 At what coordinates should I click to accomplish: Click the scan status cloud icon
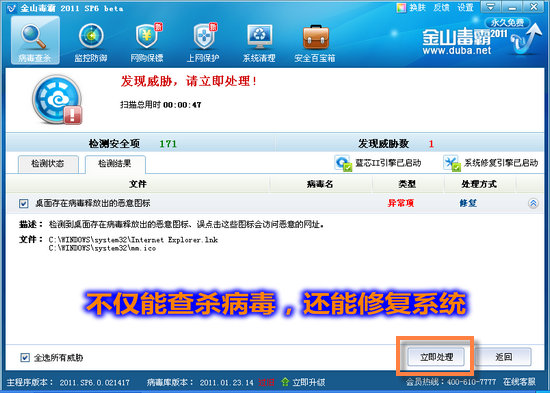pyautogui.click(x=57, y=100)
